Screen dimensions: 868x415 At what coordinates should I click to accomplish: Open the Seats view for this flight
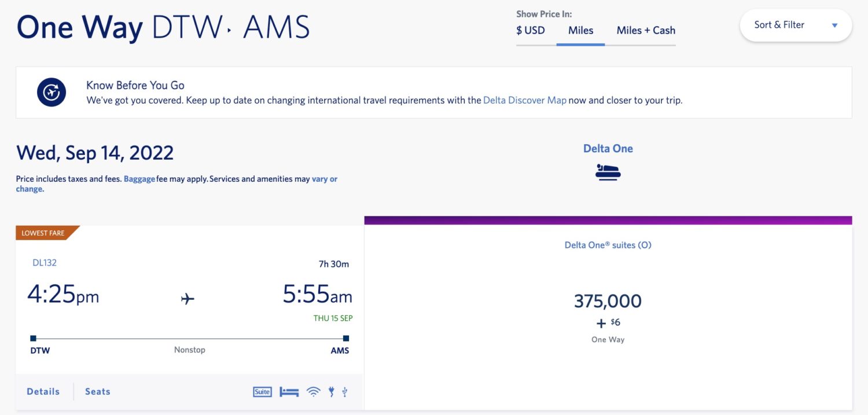pos(97,391)
